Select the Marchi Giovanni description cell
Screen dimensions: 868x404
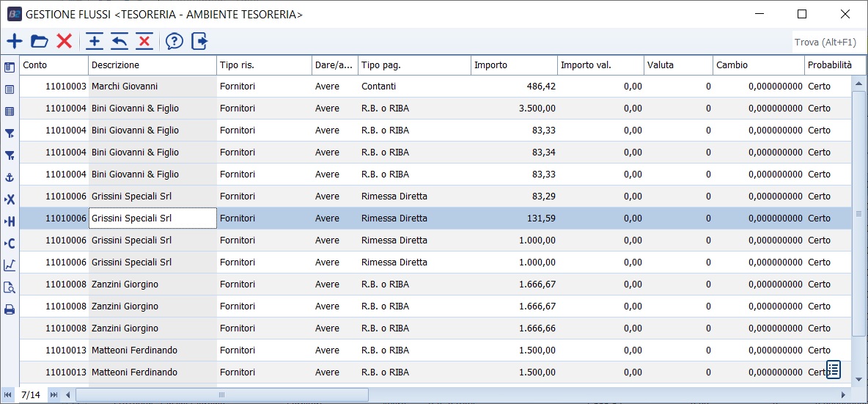click(x=152, y=87)
